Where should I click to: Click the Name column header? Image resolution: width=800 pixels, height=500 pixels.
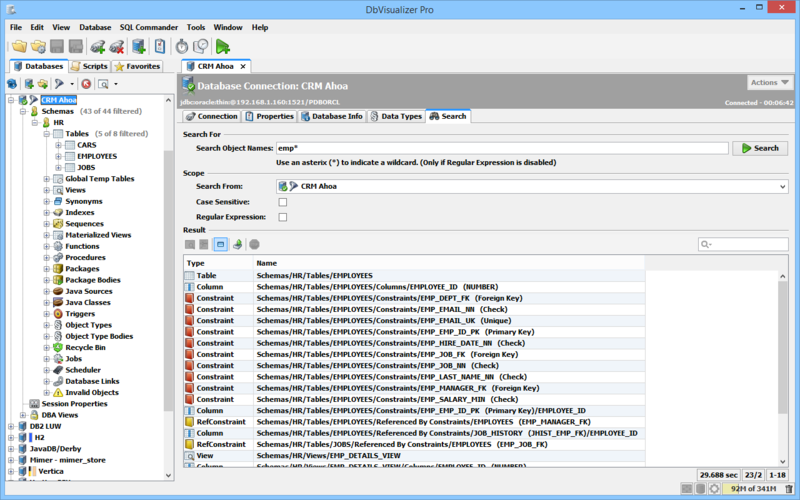pos(449,263)
